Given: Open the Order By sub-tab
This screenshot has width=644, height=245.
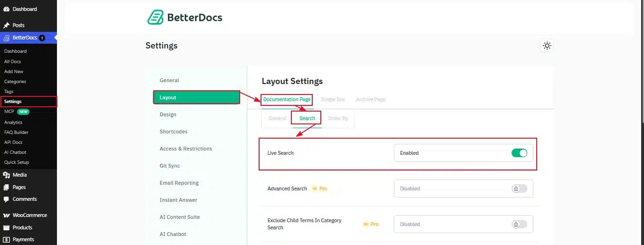Looking at the screenshot, I should (338, 118).
